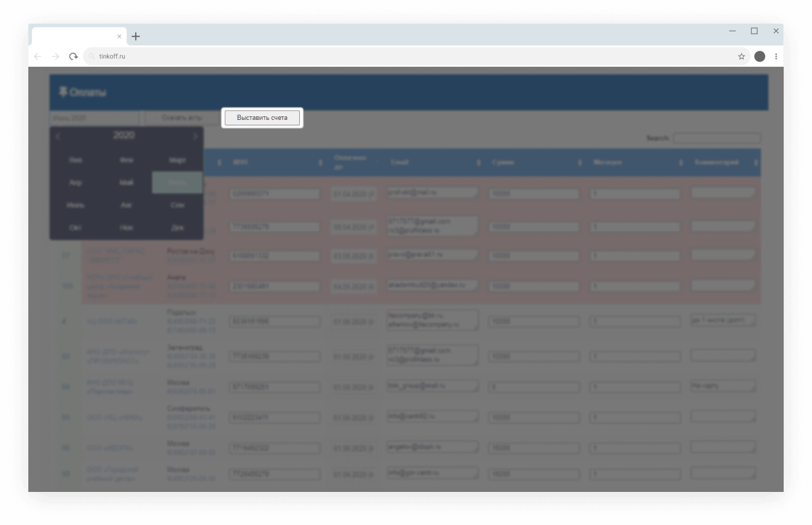Sort the table by the ИНН column arrows
812x525 pixels.
322,162
